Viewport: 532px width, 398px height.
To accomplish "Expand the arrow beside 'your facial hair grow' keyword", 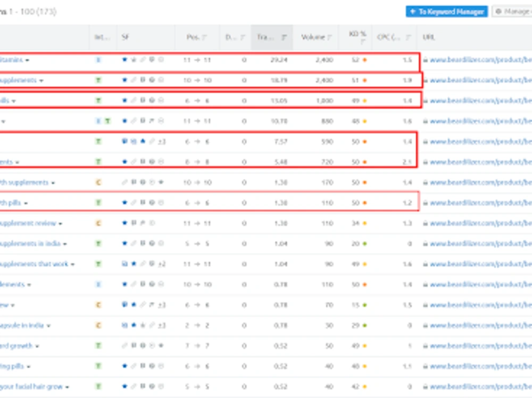I will [x=67, y=387].
